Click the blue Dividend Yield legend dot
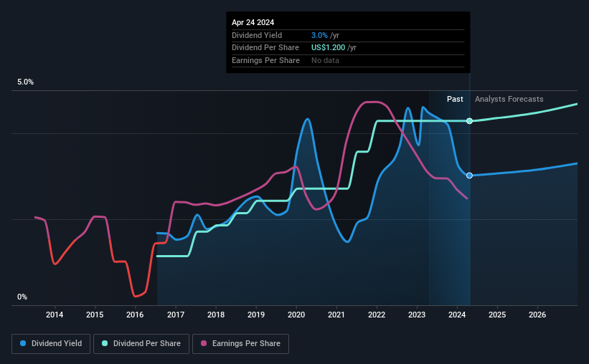The width and height of the screenshot is (589, 364). point(23,343)
